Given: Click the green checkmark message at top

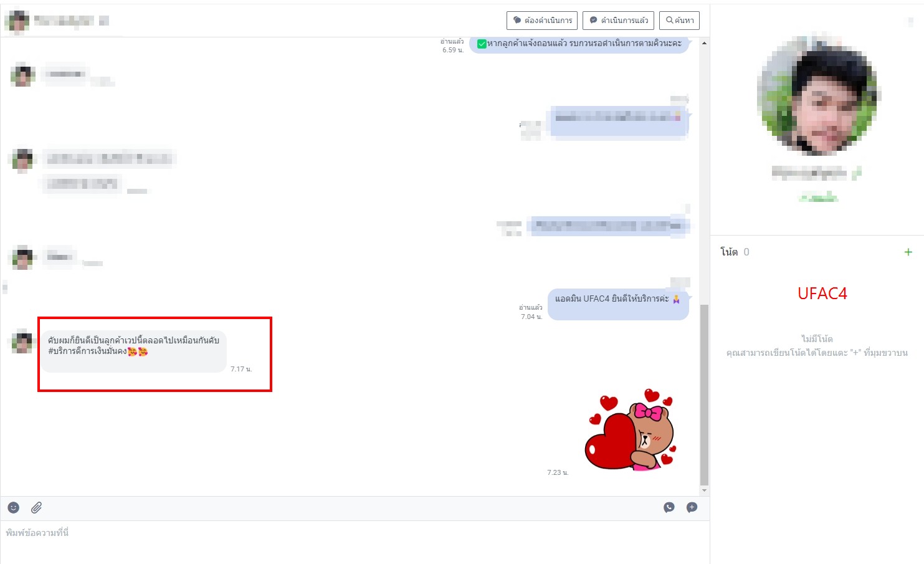Looking at the screenshot, I should tap(579, 44).
